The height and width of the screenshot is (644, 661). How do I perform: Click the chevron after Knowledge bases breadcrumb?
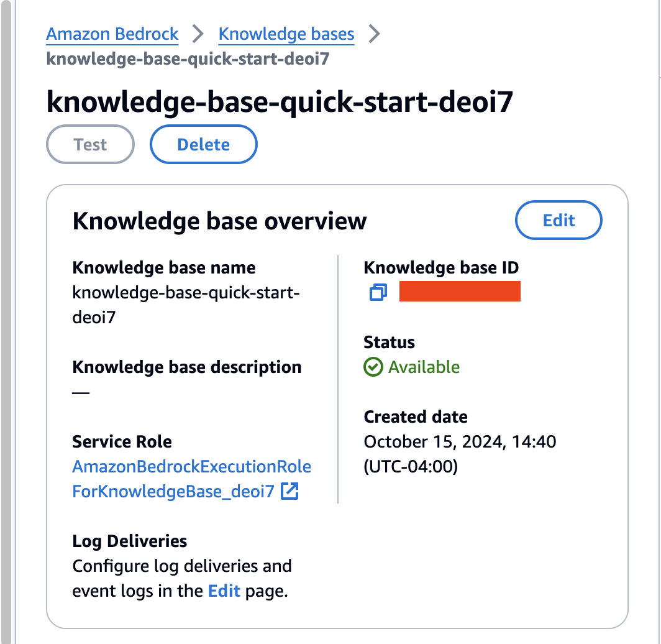click(374, 34)
